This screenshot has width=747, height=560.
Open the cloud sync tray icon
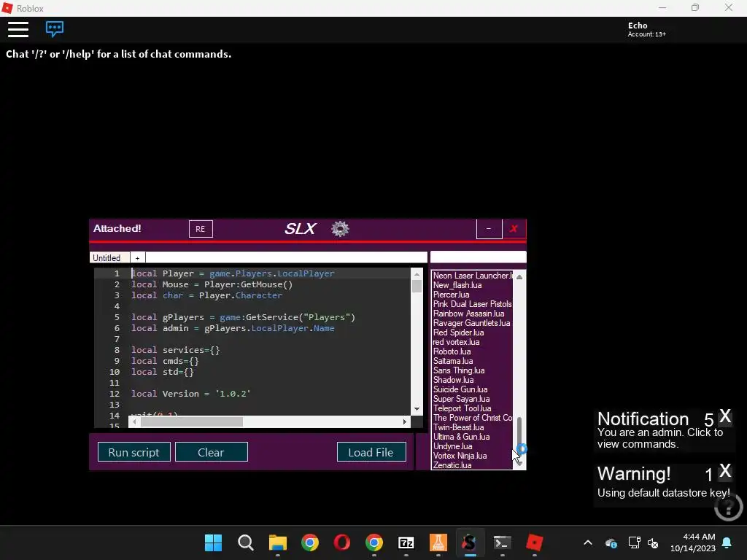tap(611, 543)
